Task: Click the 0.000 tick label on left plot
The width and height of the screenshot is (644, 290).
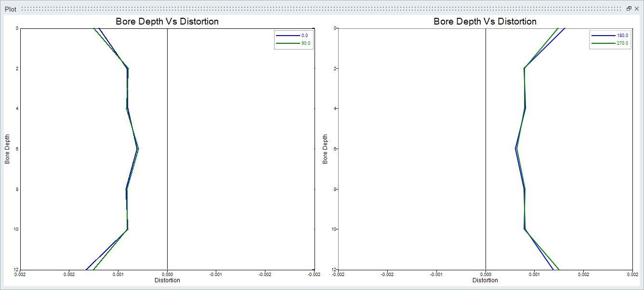Action: (x=167, y=275)
